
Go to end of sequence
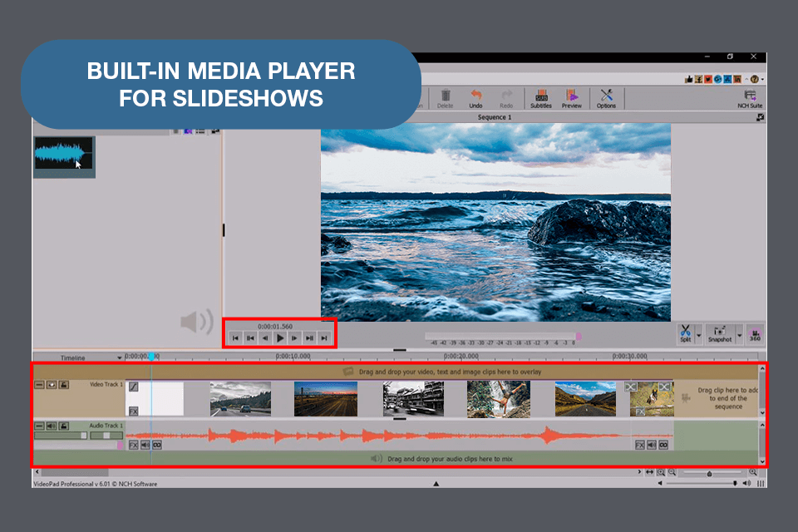pos(323,338)
